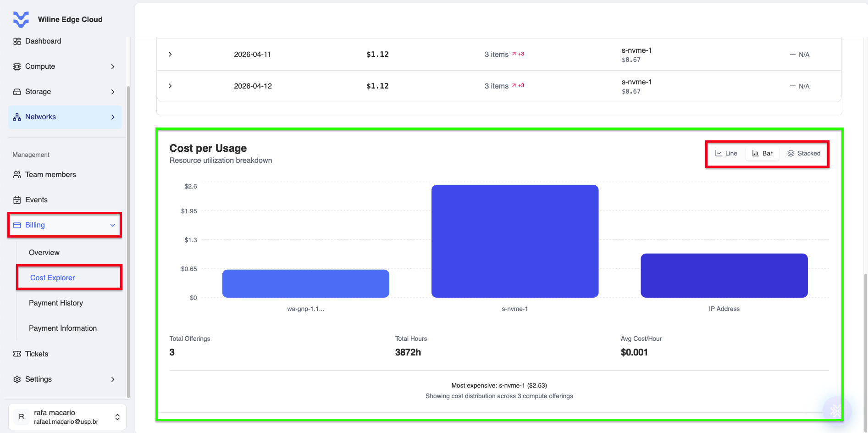868x433 pixels.
Task: Click the Compute chip icon
Action: pos(17,67)
